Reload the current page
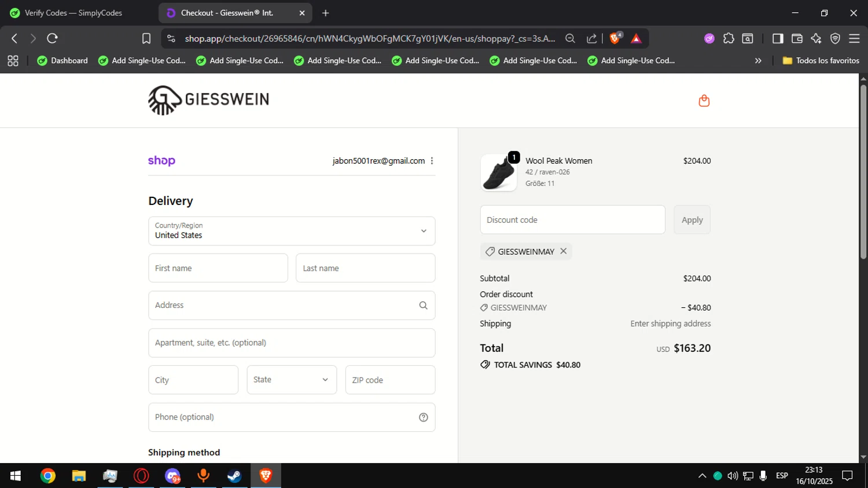The width and height of the screenshot is (868, 488). [52, 38]
